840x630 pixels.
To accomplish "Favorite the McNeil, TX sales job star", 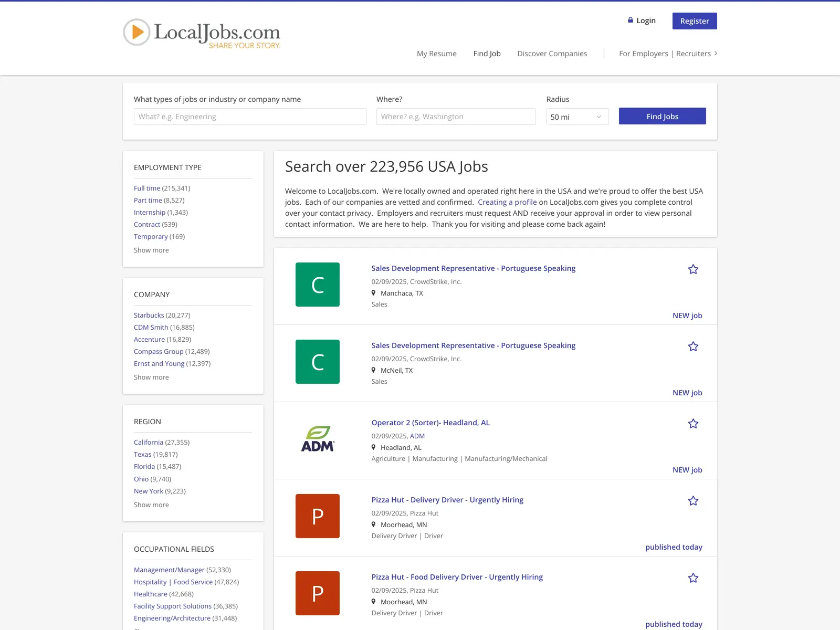I will click(x=693, y=346).
